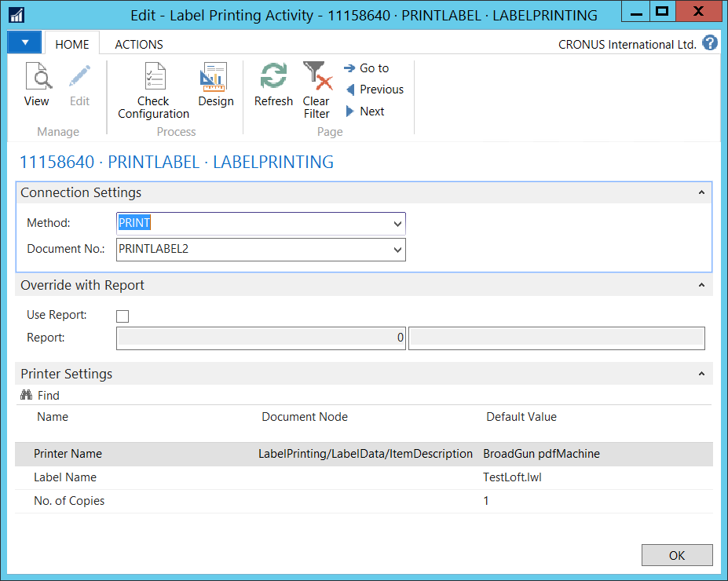
Task: Click the Document Node column header
Action: [x=305, y=417]
